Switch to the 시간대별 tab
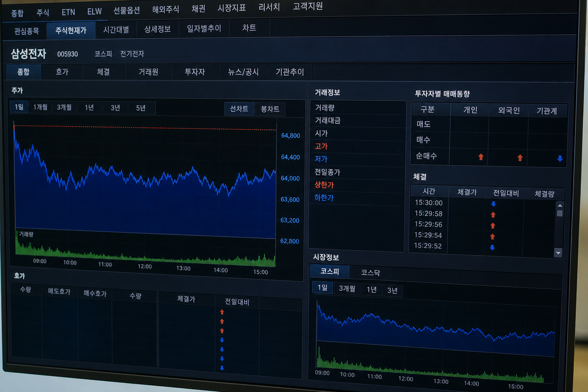 tap(116, 29)
